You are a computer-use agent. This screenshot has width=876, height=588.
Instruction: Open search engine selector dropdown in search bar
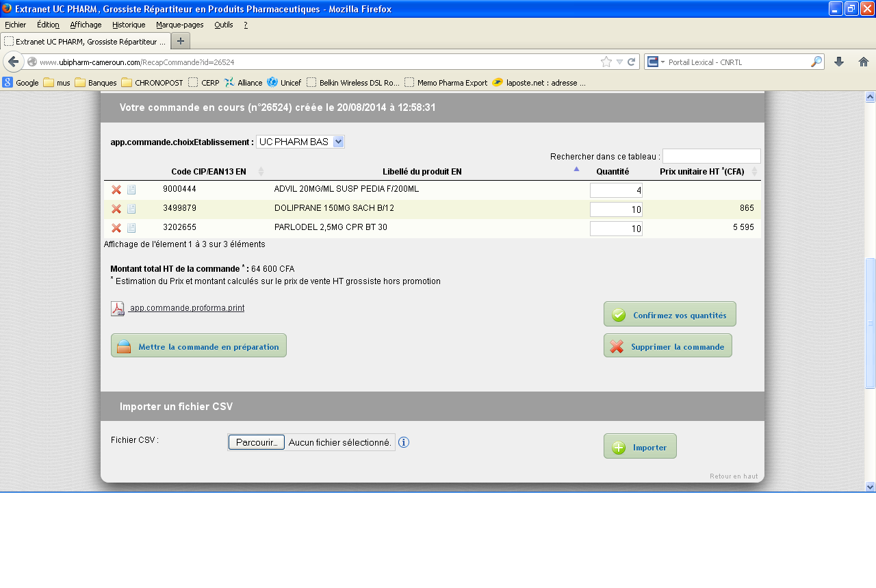click(x=656, y=62)
